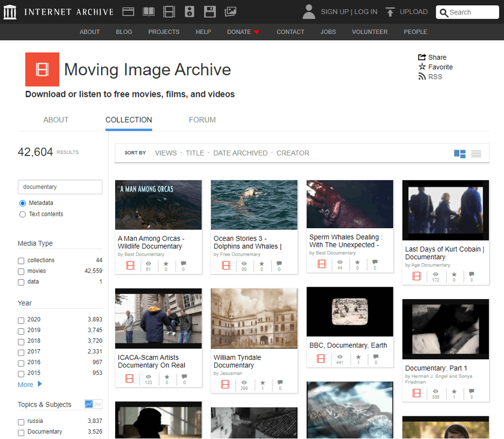Click film icon on A Man Among Orcas card
The image size is (504, 439).
[x=130, y=265]
